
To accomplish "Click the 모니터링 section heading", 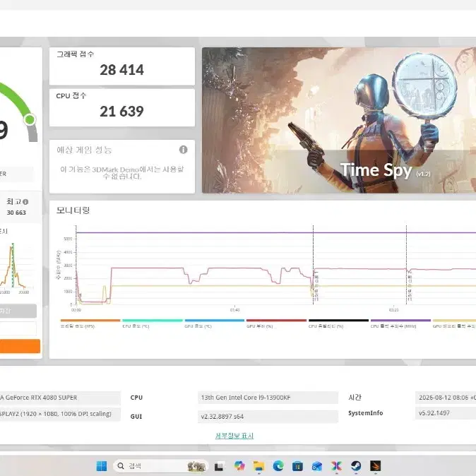I will 73,210.
